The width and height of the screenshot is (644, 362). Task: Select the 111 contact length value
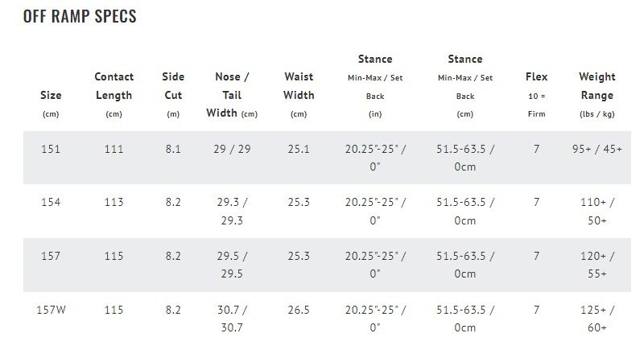(x=114, y=149)
